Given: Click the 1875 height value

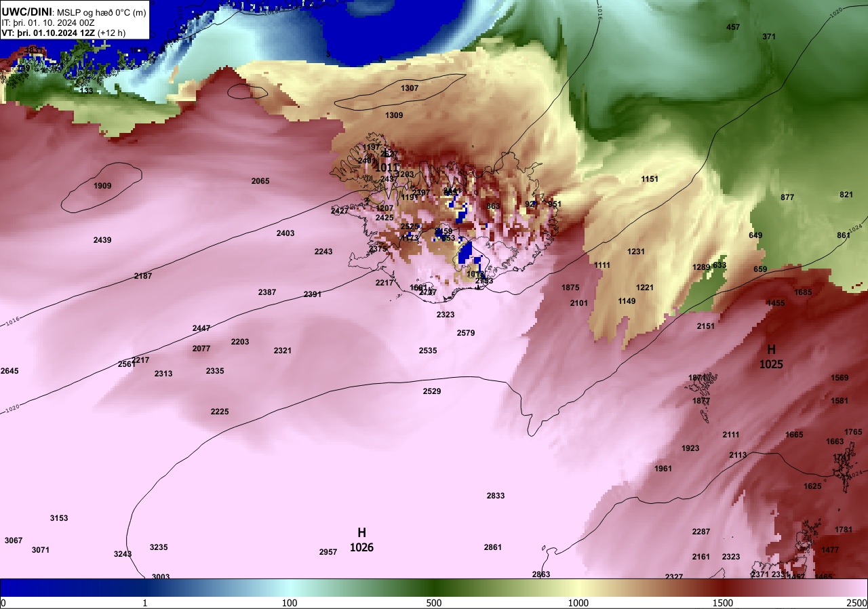Looking at the screenshot, I should [570, 288].
